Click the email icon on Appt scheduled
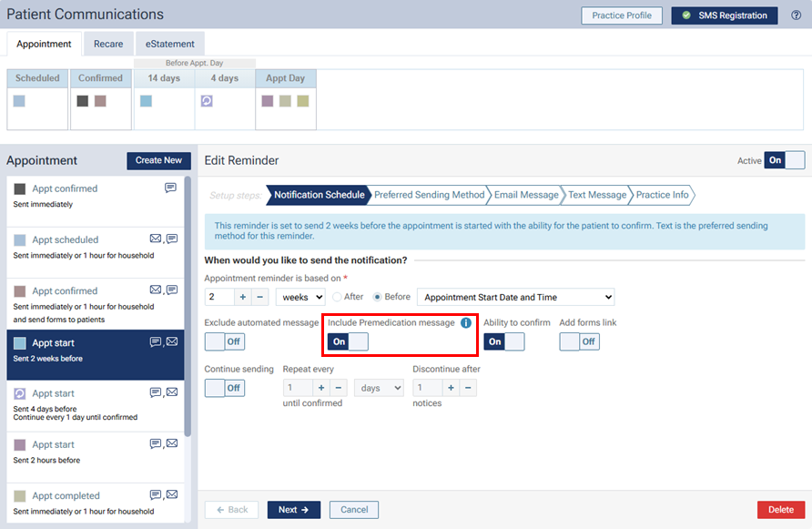 point(156,239)
